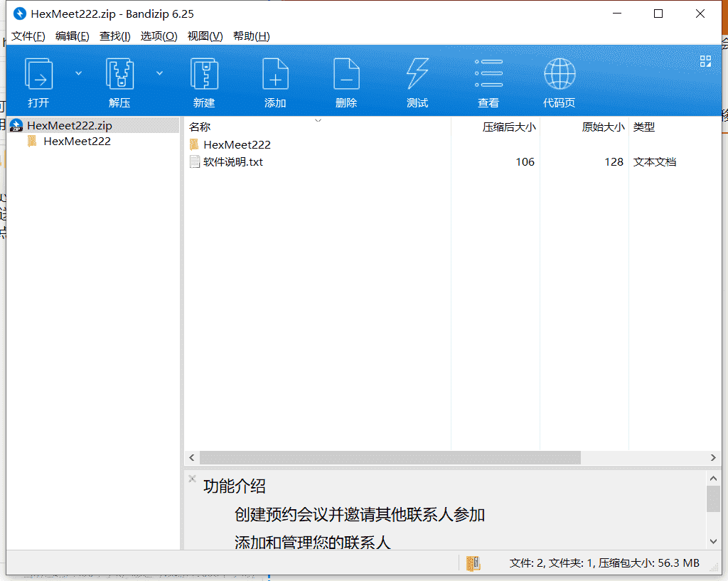This screenshot has height=581, width=728.
Task: Click the toolbar grid layout icon
Action: tap(705, 61)
